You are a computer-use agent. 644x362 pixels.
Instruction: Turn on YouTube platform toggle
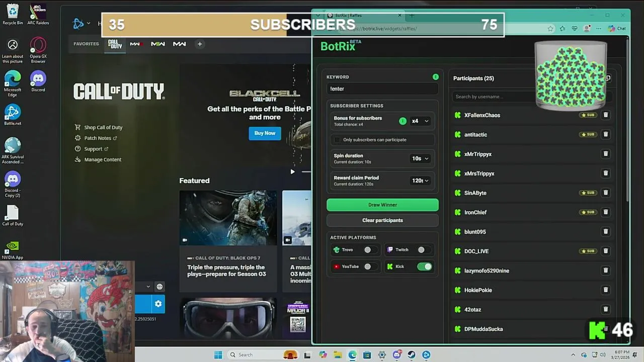(x=371, y=266)
